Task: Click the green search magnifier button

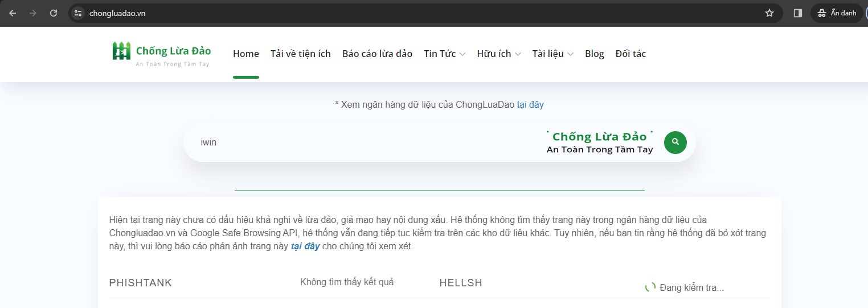Action: 675,142
